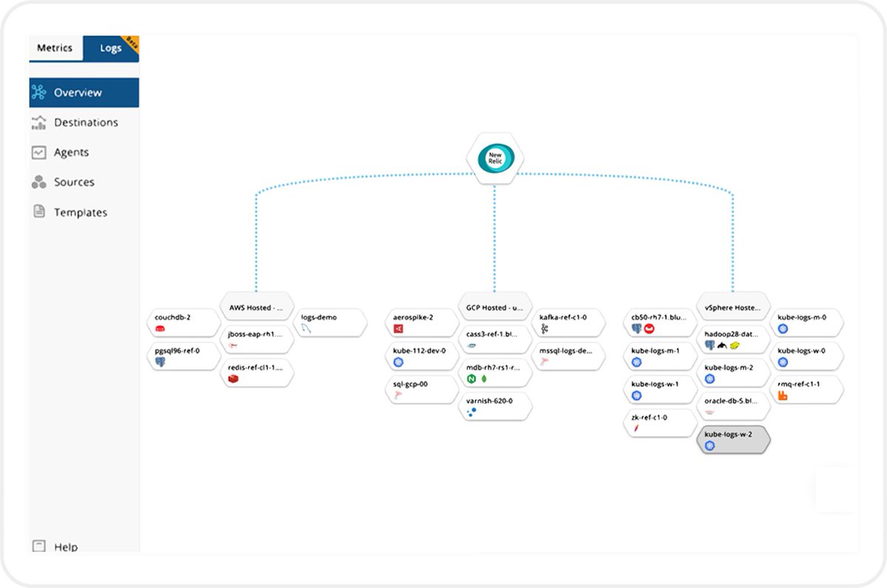Click the SQL Server icon under sql-gcp-00
The image size is (887, 588).
(398, 396)
